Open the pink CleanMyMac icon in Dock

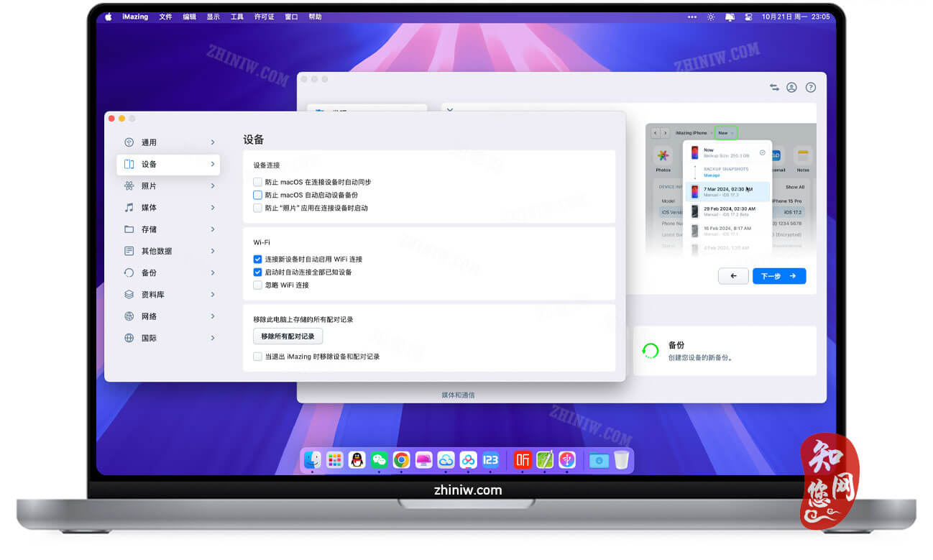pos(424,460)
